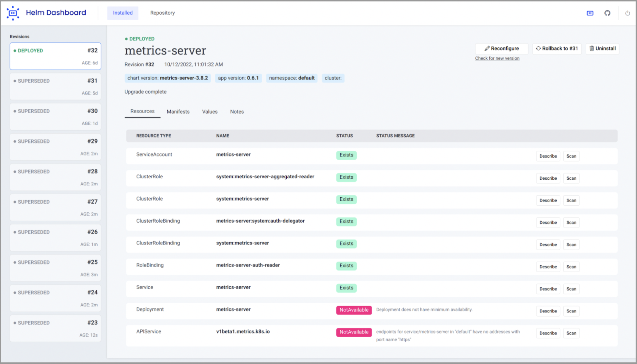Image resolution: width=637 pixels, height=364 pixels.
Task: Scan the Deployment metrics-server resource
Action: coord(571,311)
